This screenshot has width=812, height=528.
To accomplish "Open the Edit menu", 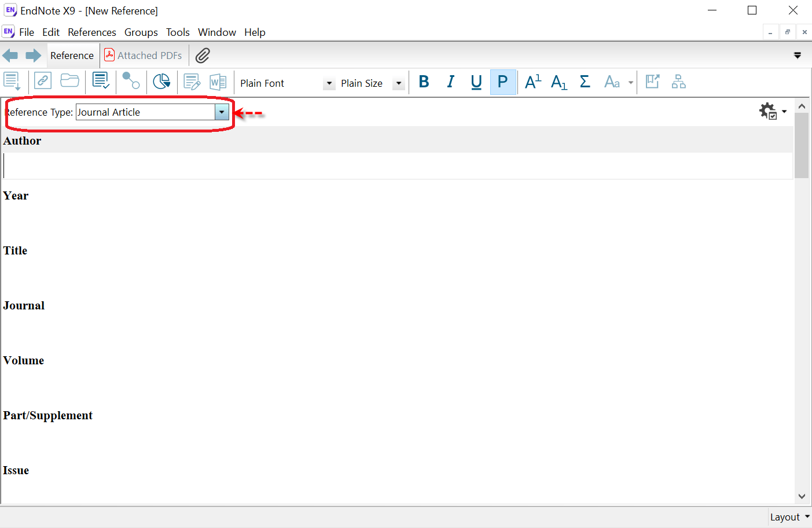I will 51,32.
